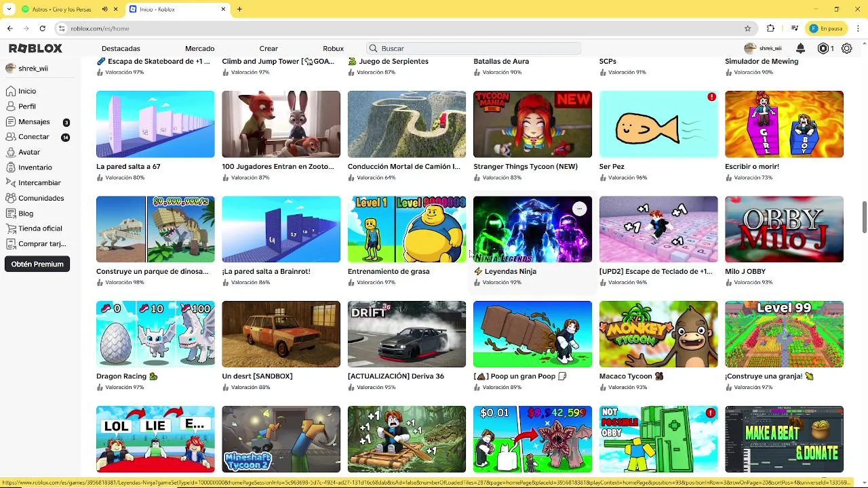Screen dimensions: 868x488
Task: Open the Make a Beat & Donate thumbnail
Action: coord(784,439)
